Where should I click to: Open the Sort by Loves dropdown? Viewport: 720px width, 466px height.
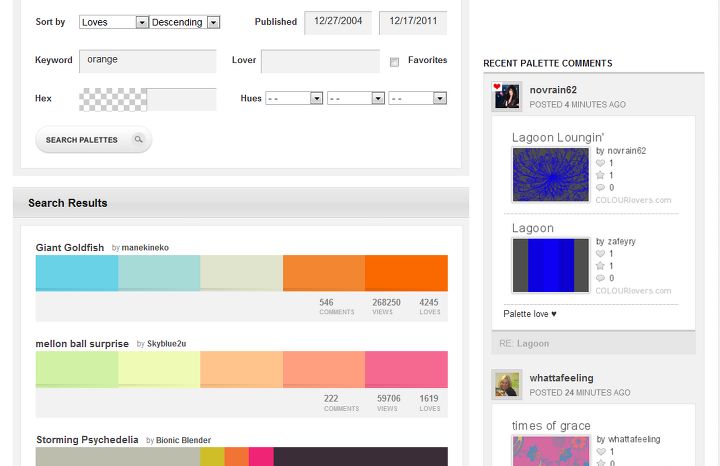click(x=114, y=22)
